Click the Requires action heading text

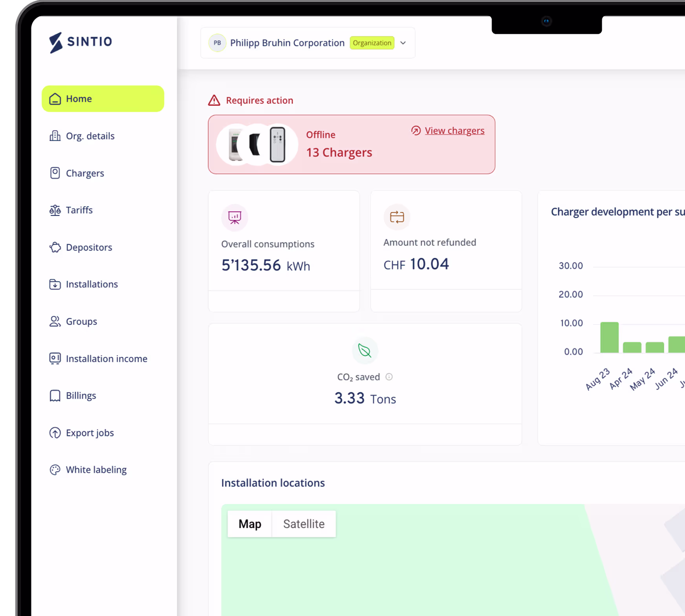point(260,100)
